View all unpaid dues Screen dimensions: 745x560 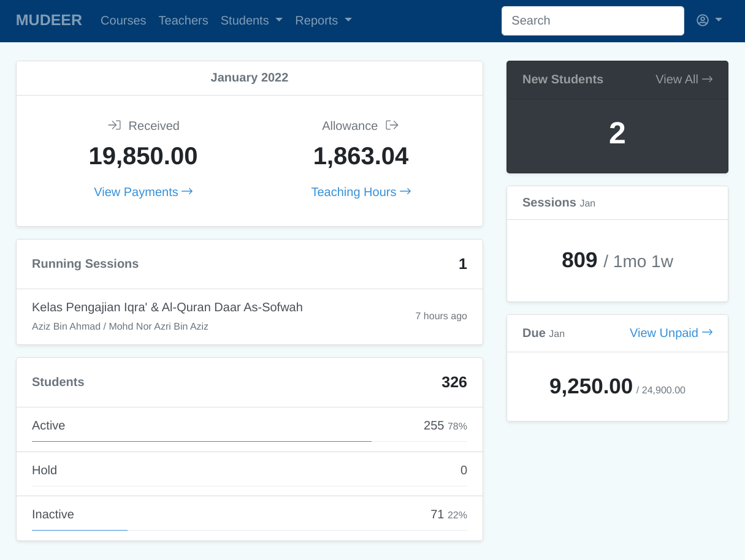tap(664, 333)
